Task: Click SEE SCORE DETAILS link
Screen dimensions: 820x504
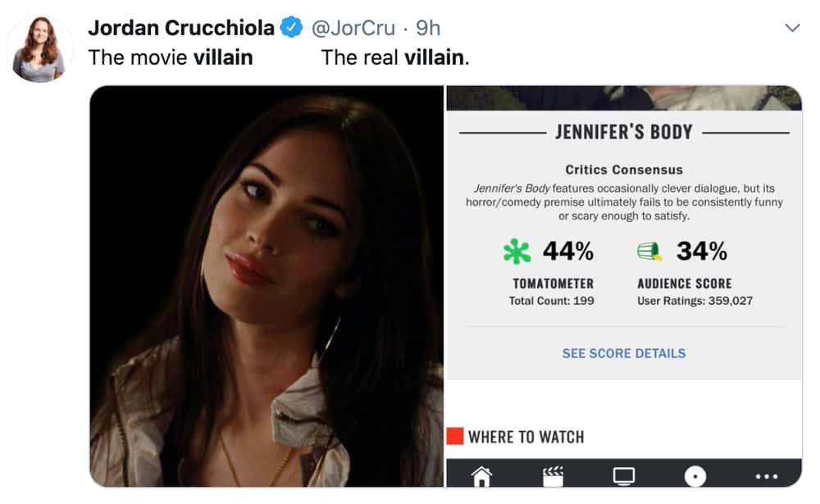Action: pos(624,353)
